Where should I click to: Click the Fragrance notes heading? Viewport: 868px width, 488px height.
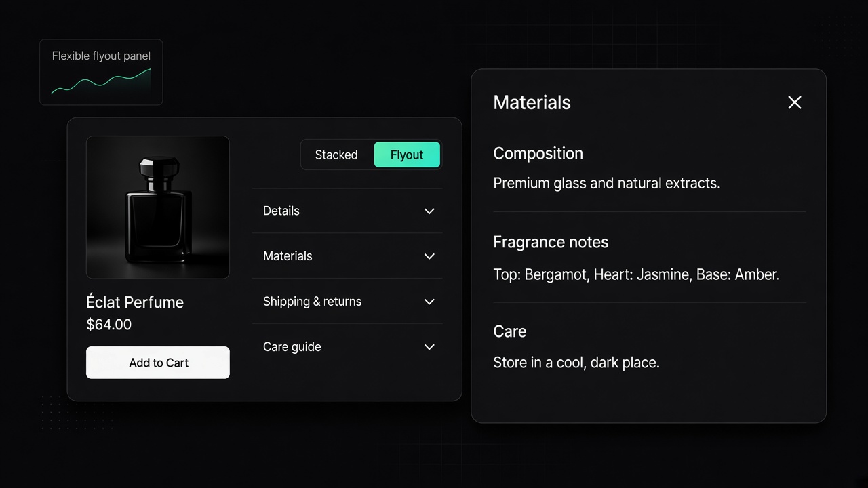tap(551, 242)
